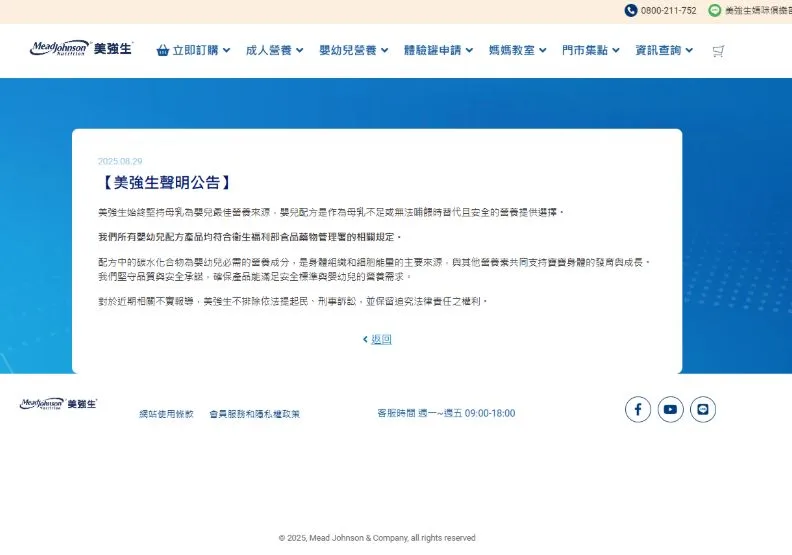This screenshot has height=555, width=792.
Task: Click the © 2025, Mead Johnson & Company copyright text
Action: click(x=377, y=538)
